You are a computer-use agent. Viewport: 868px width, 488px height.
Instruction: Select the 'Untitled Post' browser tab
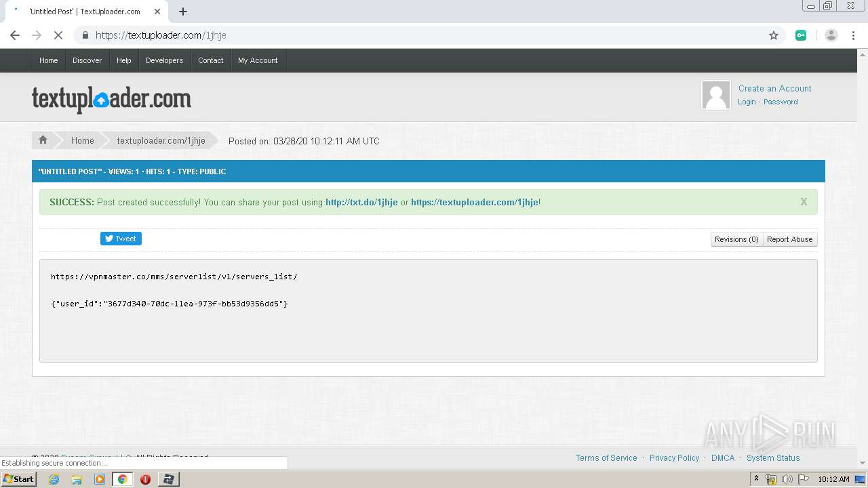tap(85, 12)
